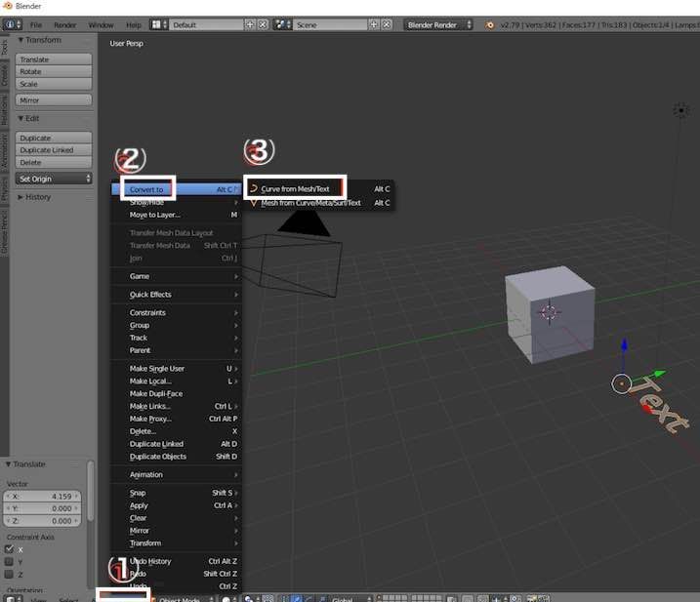Open the Render menu
This screenshot has width=700, height=602.
pyautogui.click(x=64, y=25)
